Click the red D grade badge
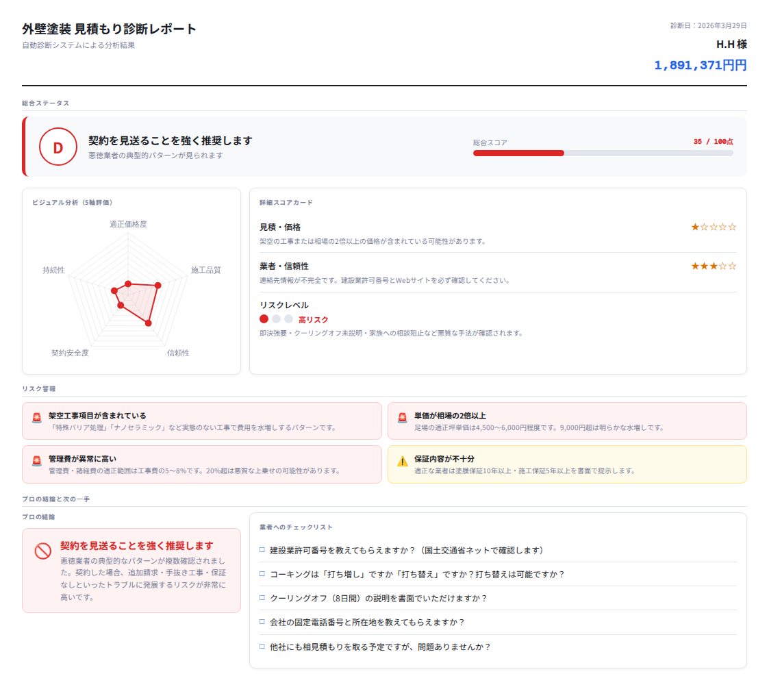 point(58,147)
